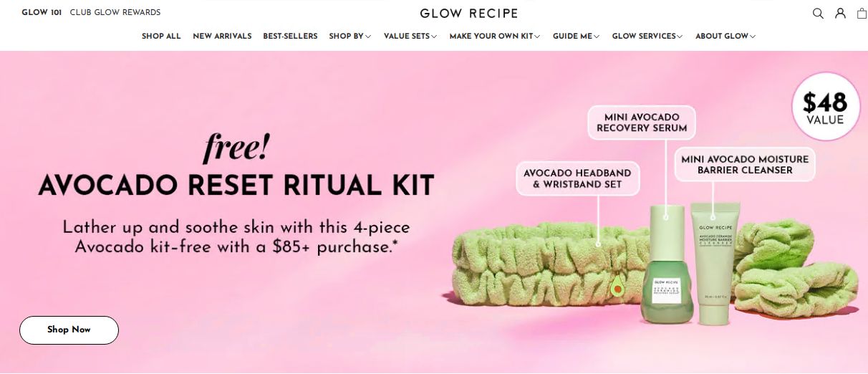Viewport: 868px width, 374px height.
Task: Open the shopping bag icon
Action: (x=862, y=13)
